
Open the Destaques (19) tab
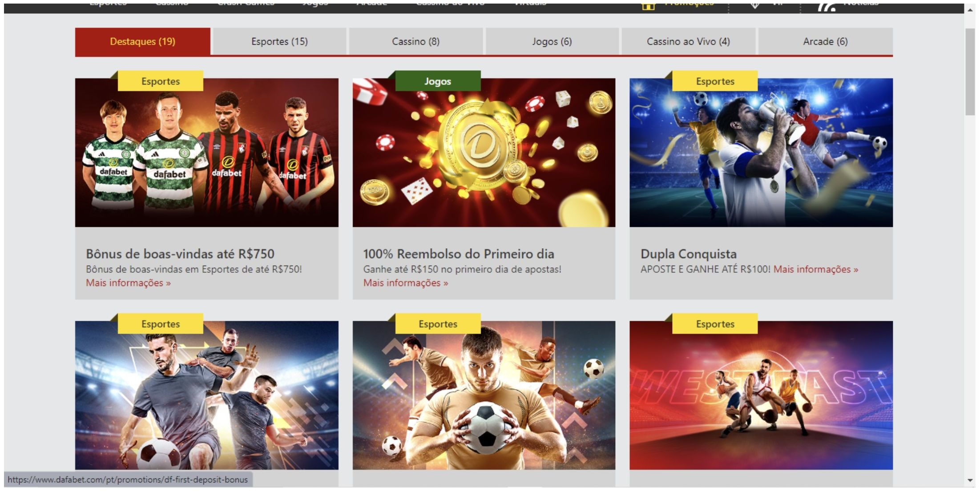pyautogui.click(x=142, y=41)
